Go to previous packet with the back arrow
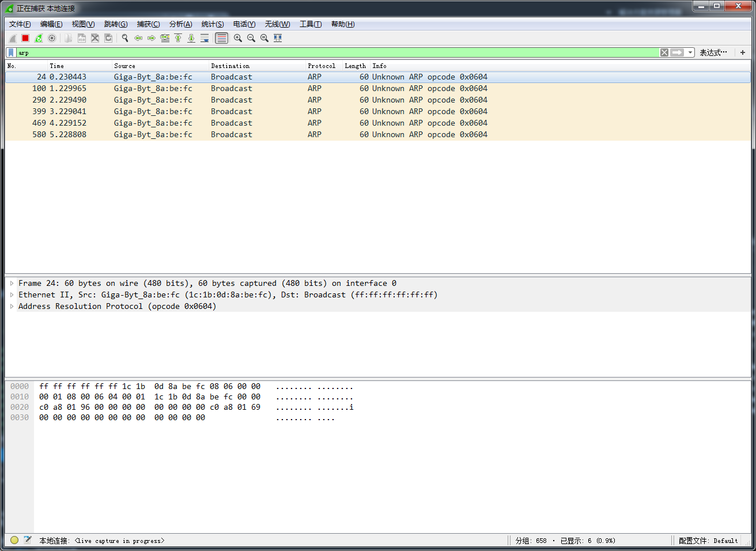Screen dimensions: 756x551 [138, 38]
